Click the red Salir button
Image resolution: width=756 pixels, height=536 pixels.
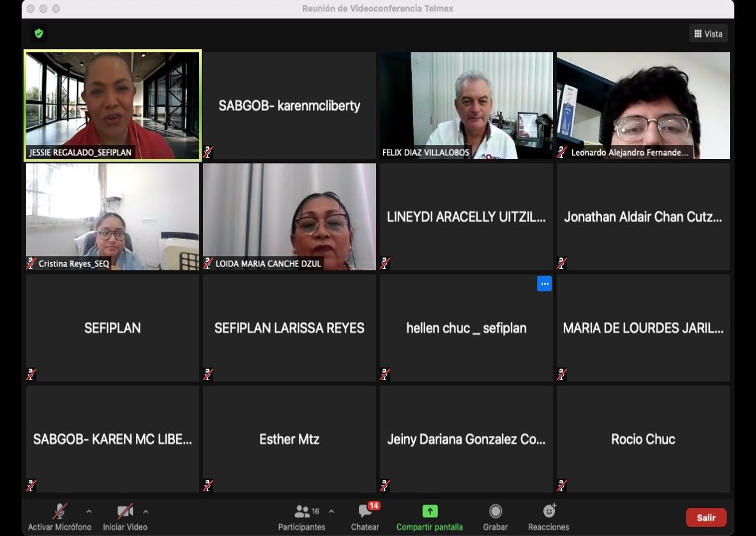pyautogui.click(x=706, y=517)
